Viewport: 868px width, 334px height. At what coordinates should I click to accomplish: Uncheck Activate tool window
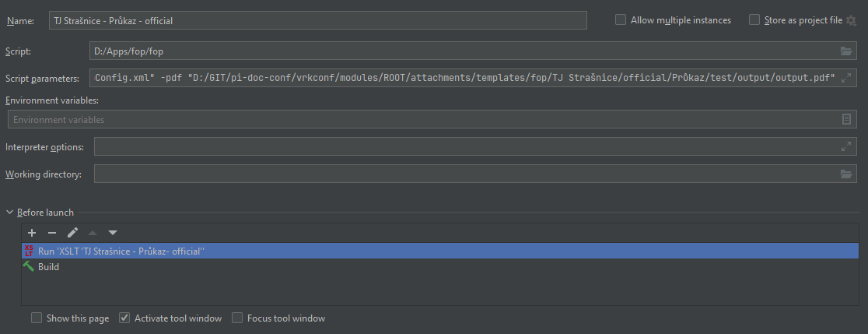(x=124, y=318)
